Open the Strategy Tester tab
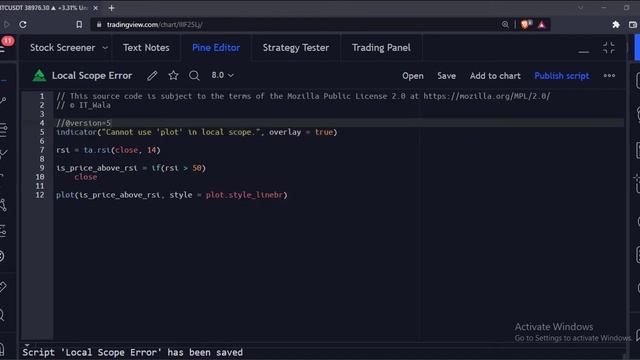Viewport: 640px width, 360px height. [x=296, y=48]
